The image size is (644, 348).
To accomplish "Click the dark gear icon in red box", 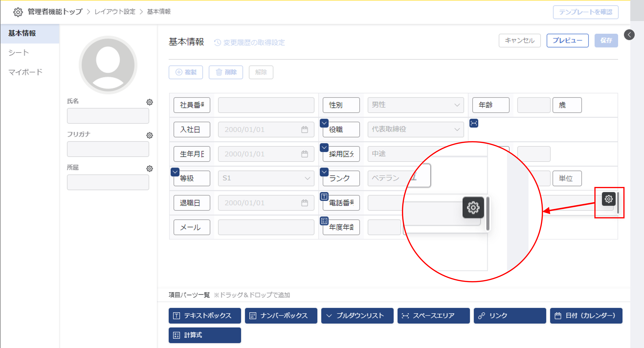I will pyautogui.click(x=608, y=199).
